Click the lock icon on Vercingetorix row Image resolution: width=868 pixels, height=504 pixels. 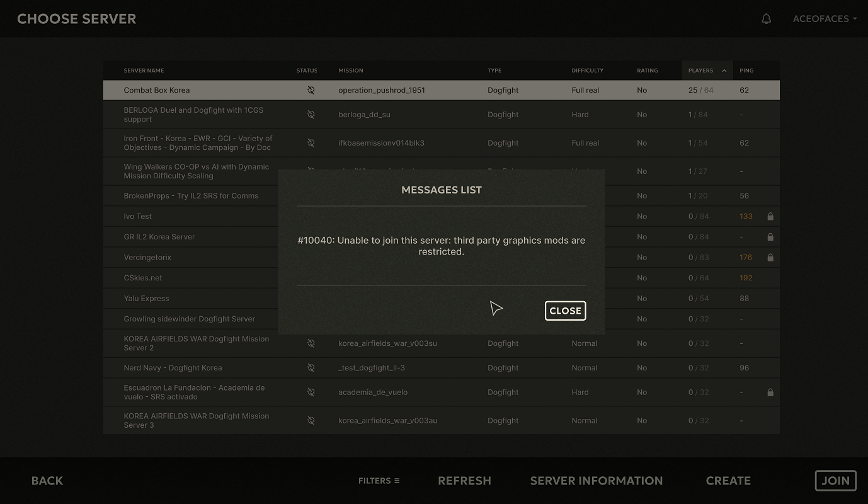(770, 257)
